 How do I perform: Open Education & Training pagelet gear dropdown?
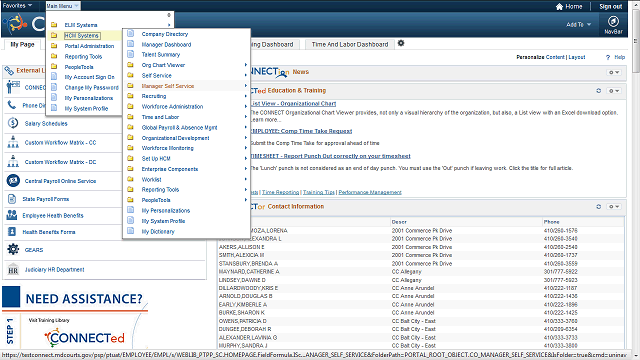pyautogui.click(x=614, y=91)
